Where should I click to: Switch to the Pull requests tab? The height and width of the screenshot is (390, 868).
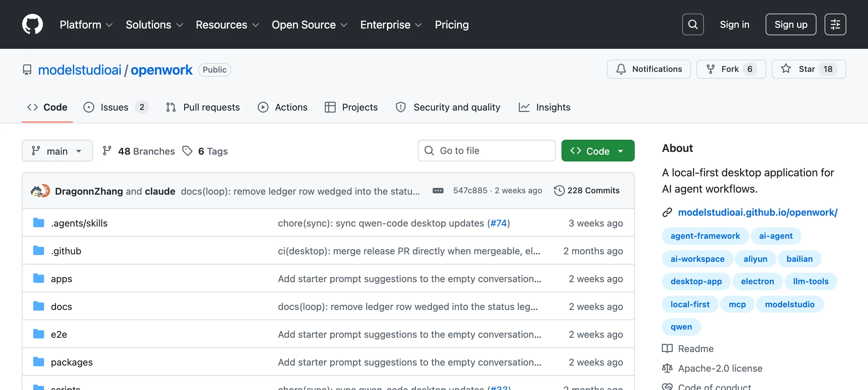203,107
